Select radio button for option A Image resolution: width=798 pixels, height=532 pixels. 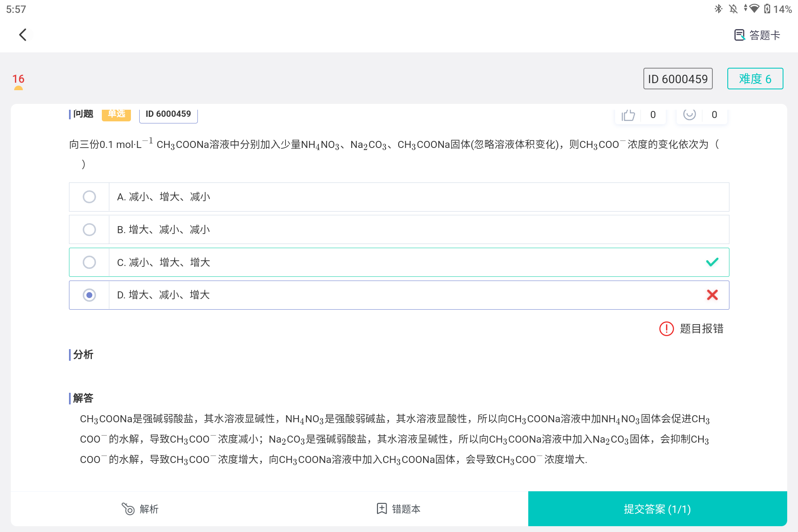click(89, 197)
